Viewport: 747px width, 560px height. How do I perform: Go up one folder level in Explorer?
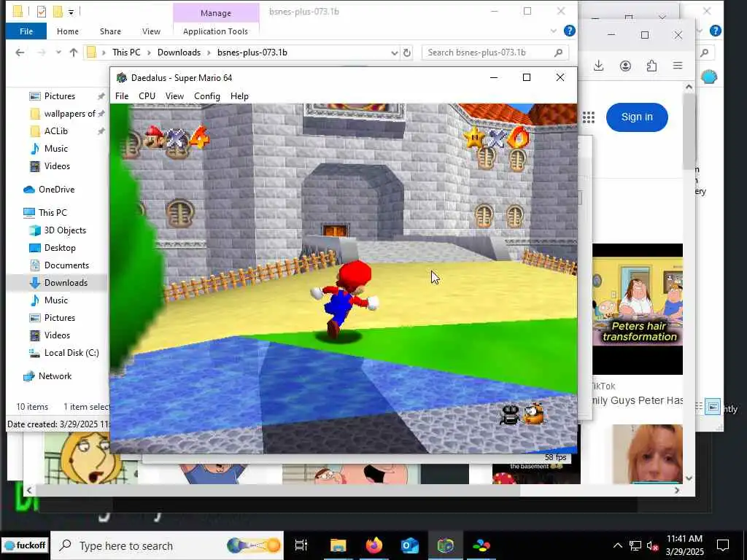[74, 52]
